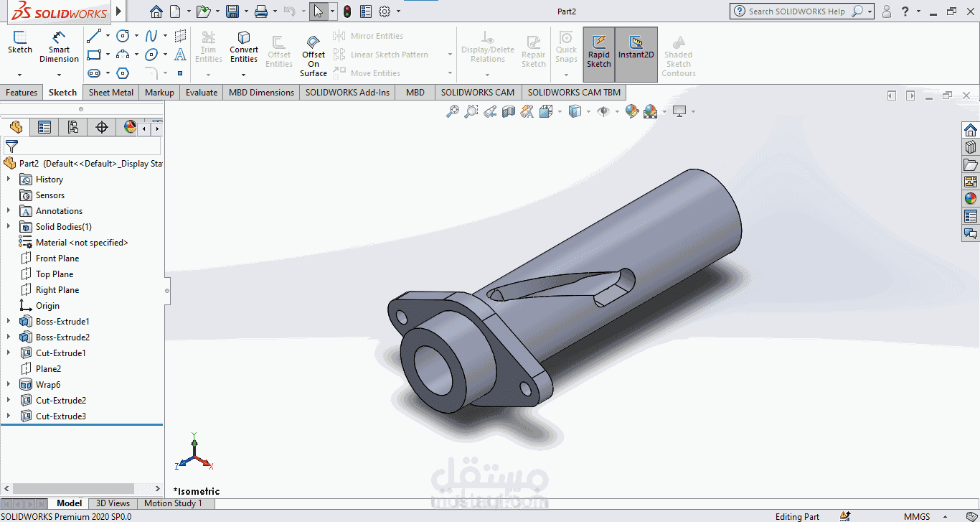980x522 pixels.
Task: Switch to the Sheet Metal tab
Action: (x=110, y=92)
